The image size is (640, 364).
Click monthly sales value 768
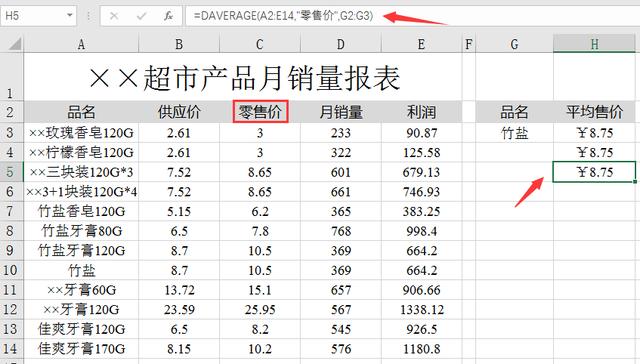click(340, 231)
